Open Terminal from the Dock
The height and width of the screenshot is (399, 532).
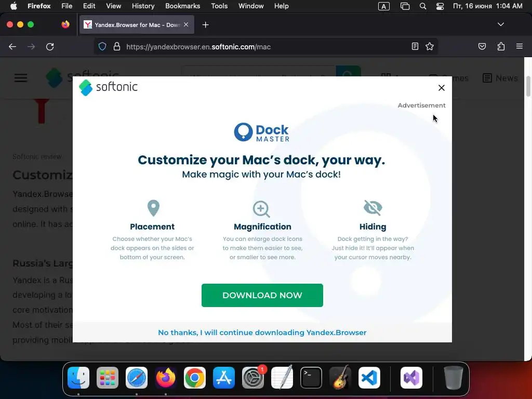(x=311, y=378)
